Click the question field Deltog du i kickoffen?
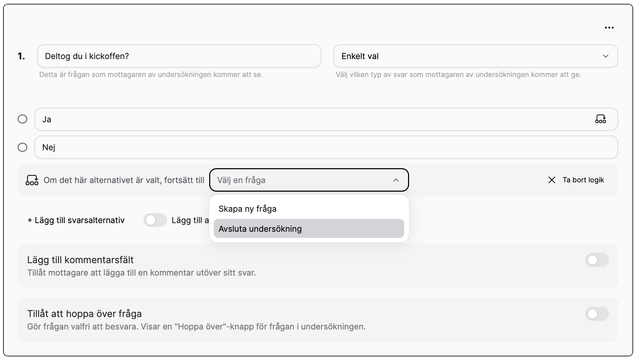The width and height of the screenshot is (639, 364). point(179,56)
